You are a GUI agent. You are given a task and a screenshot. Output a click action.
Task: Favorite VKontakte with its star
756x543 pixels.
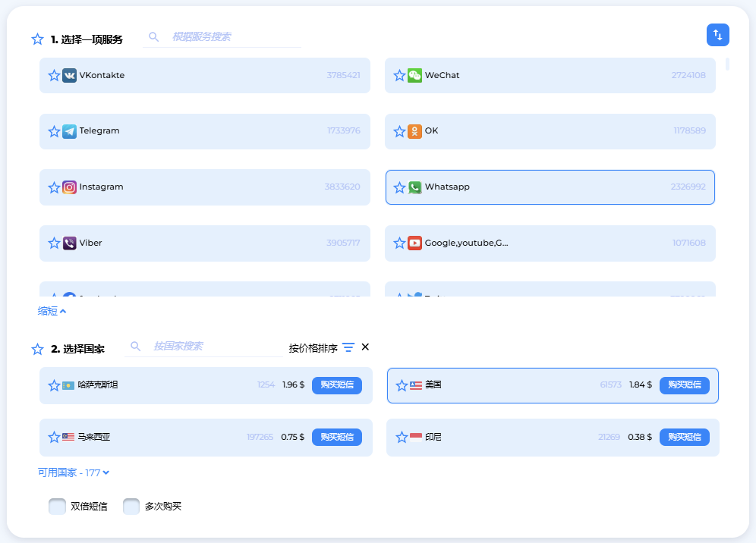point(54,75)
